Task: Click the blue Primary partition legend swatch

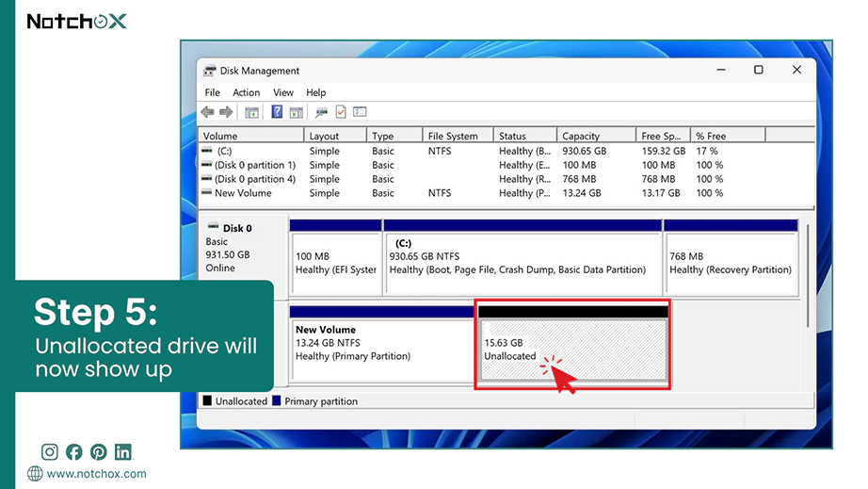Action: click(276, 400)
